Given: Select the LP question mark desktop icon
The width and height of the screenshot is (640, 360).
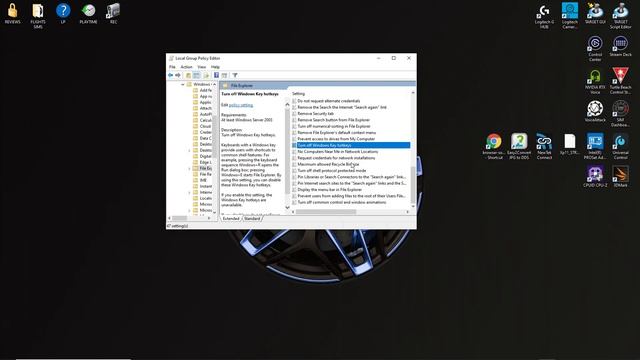Looking at the screenshot, I should tap(63, 13).
